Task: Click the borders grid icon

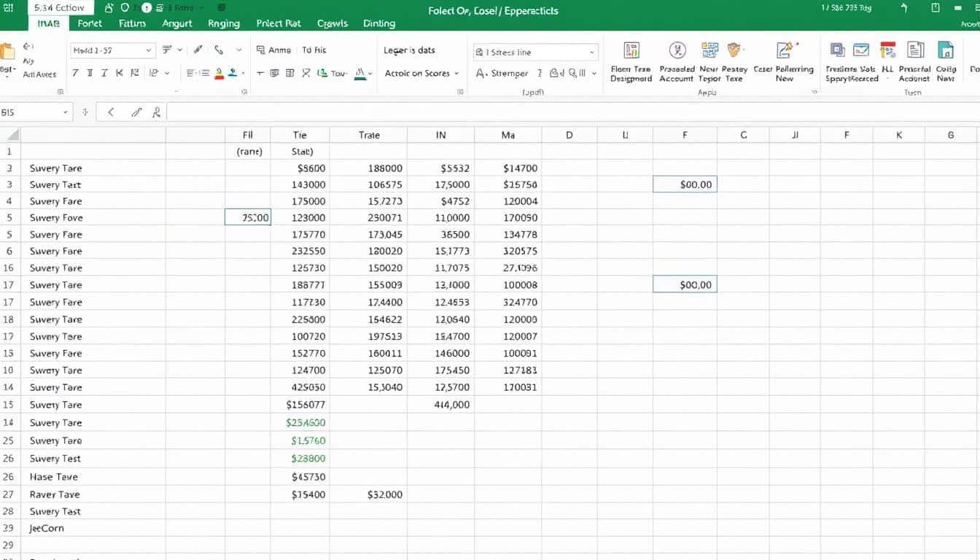Action: coord(290,73)
